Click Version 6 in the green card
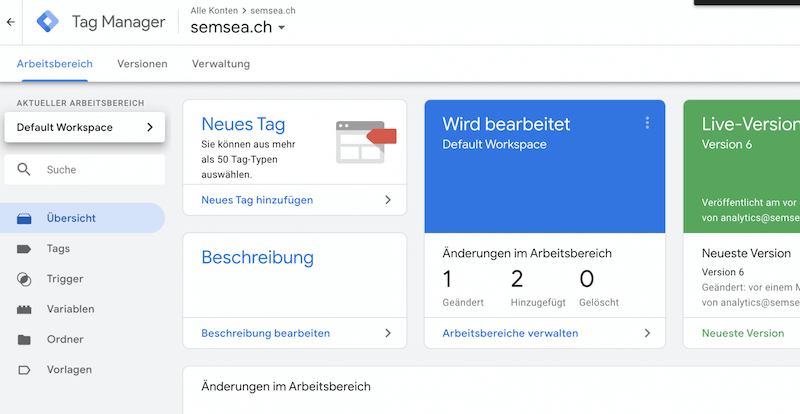 tap(727, 144)
